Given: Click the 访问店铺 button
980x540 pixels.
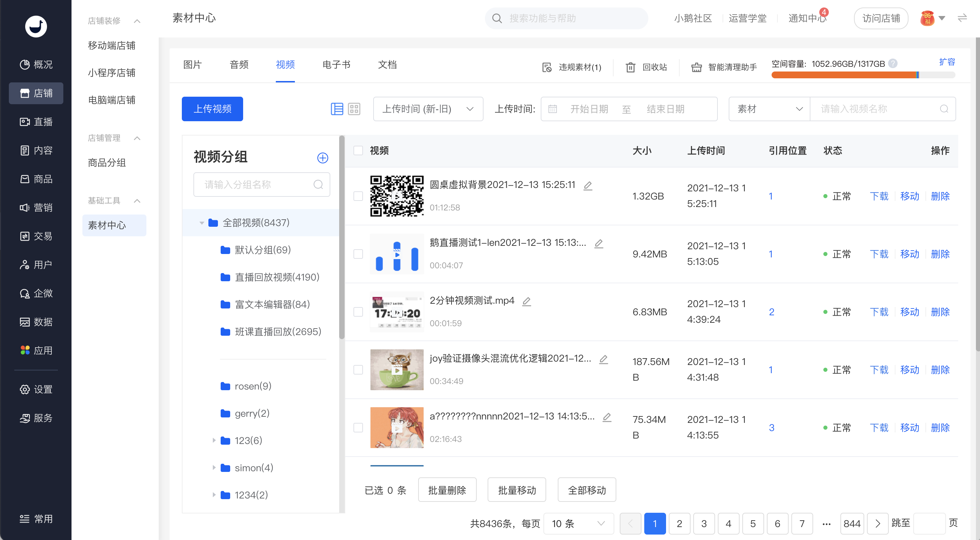Looking at the screenshot, I should 881,18.
